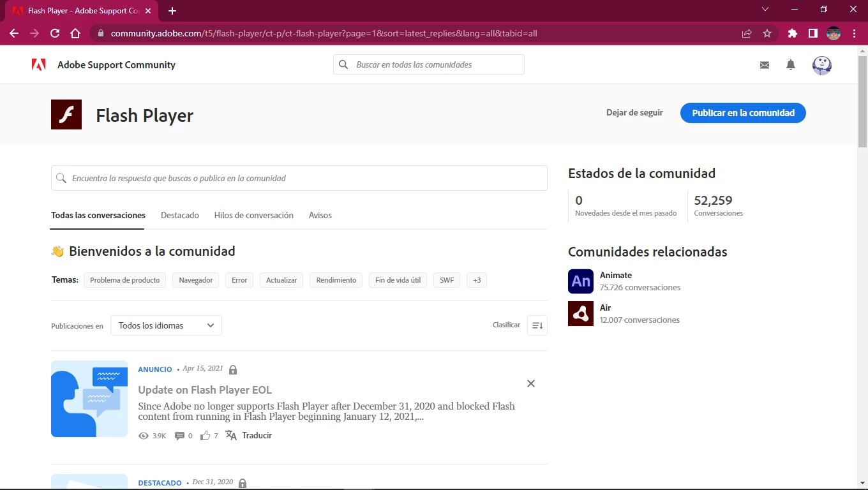Click the comments bubble icon on EOL post
Screen dimensions: 868x490
pos(179,436)
